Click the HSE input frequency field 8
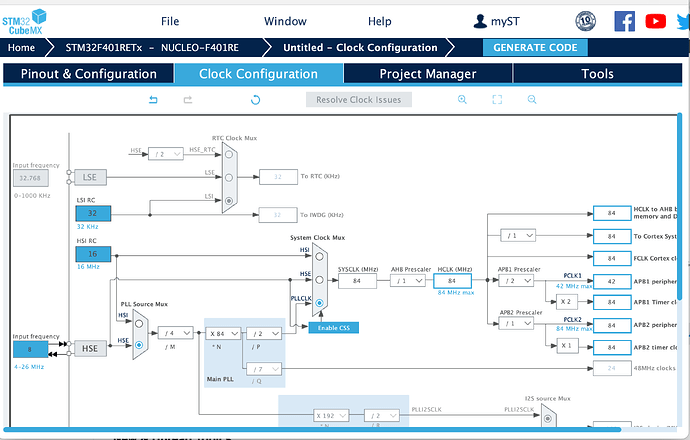 (30, 350)
